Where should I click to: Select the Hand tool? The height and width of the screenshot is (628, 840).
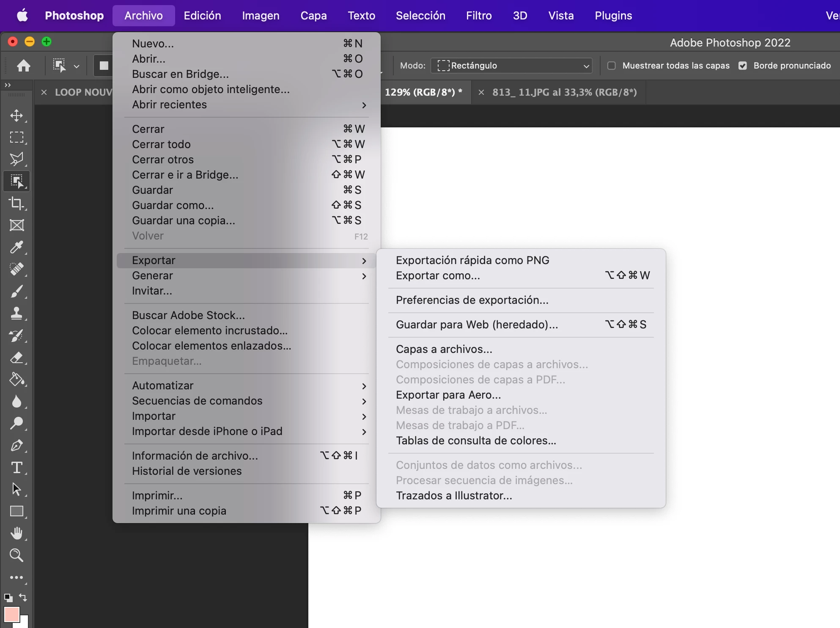click(16, 533)
